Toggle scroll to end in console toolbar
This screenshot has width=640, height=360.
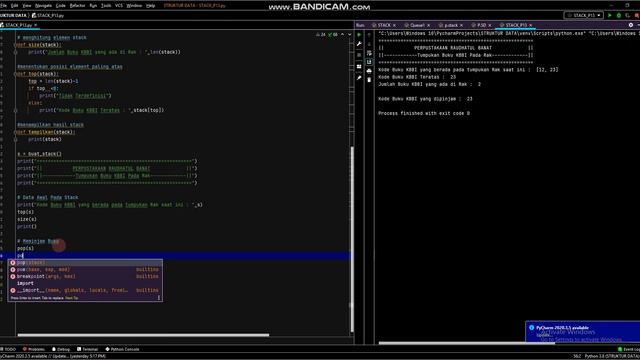coord(369,62)
